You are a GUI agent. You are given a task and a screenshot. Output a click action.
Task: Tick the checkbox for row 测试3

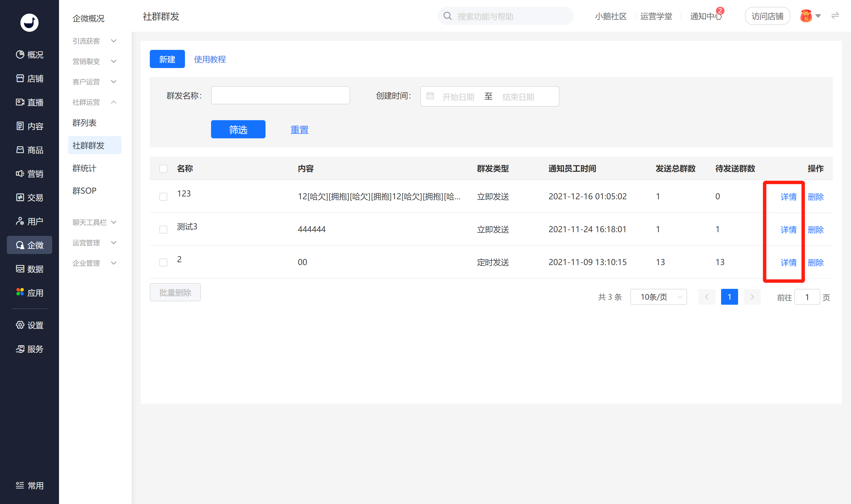point(163,230)
